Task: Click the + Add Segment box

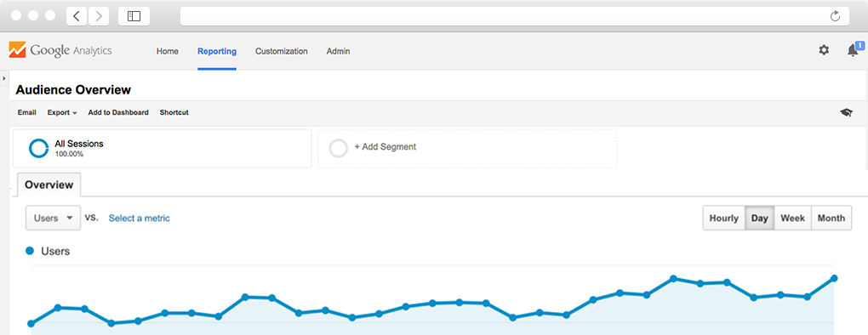Action: 467,148
